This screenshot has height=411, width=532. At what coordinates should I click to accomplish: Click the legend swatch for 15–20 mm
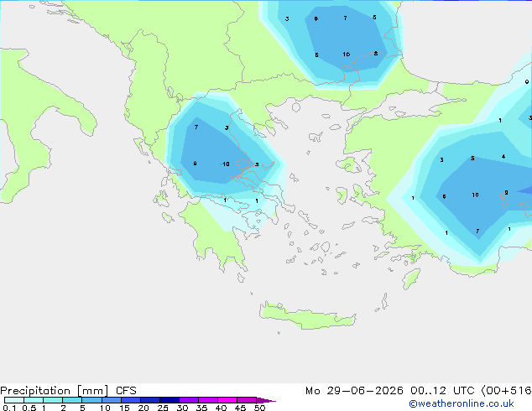click(x=130, y=400)
